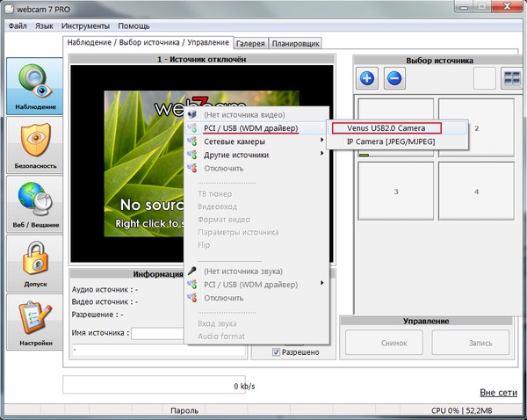Click the CPU 0% | 52,2MB status

tap(461, 410)
